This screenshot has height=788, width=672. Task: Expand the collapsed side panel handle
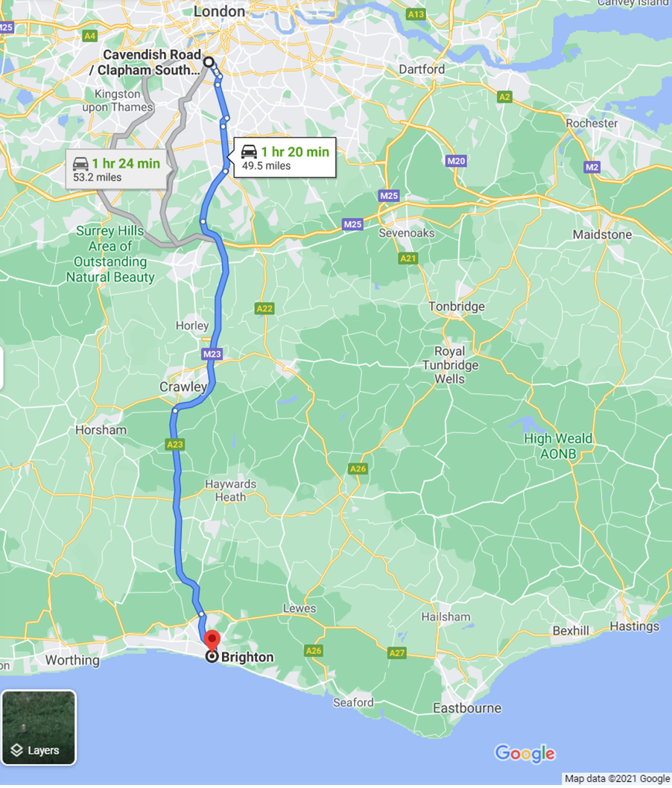[1, 369]
